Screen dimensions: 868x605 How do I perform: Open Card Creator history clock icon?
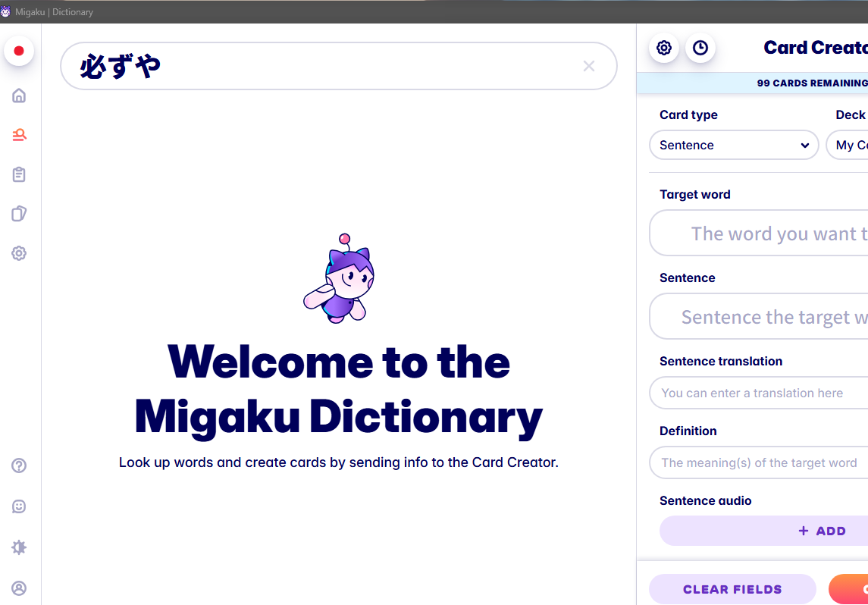700,48
